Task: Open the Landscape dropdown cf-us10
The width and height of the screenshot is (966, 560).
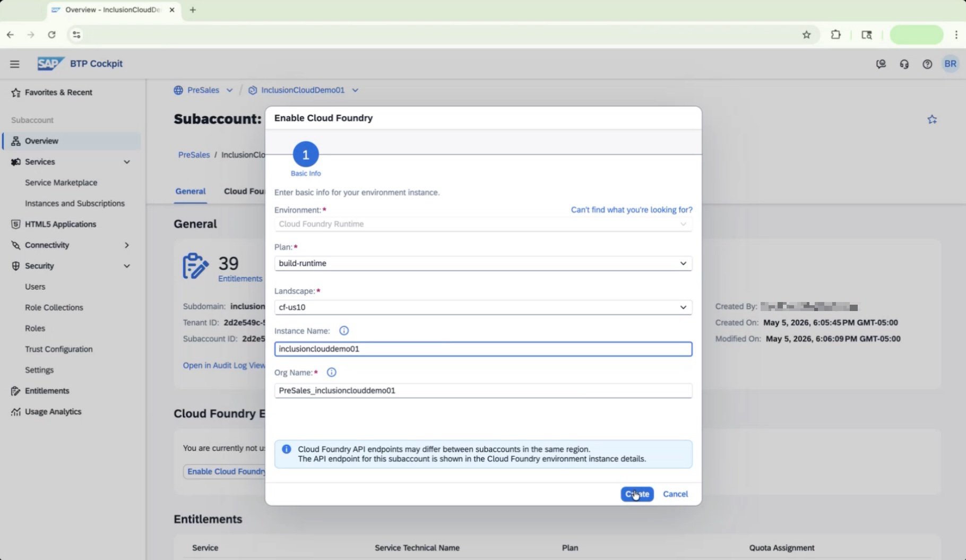Action: [x=483, y=307]
